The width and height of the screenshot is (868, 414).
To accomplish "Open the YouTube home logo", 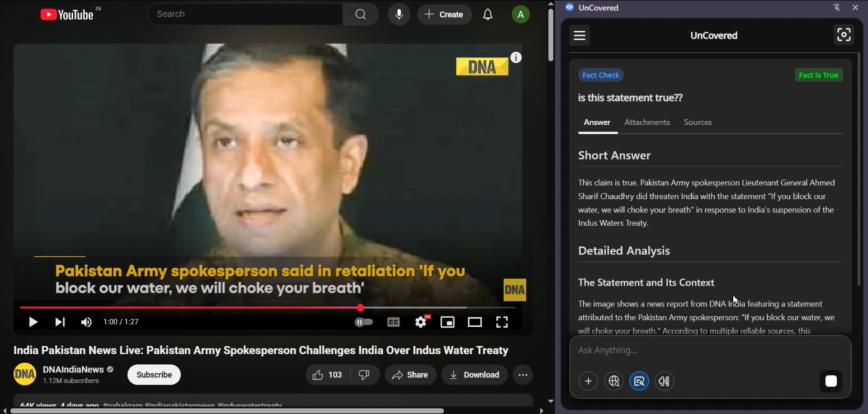I will [67, 14].
